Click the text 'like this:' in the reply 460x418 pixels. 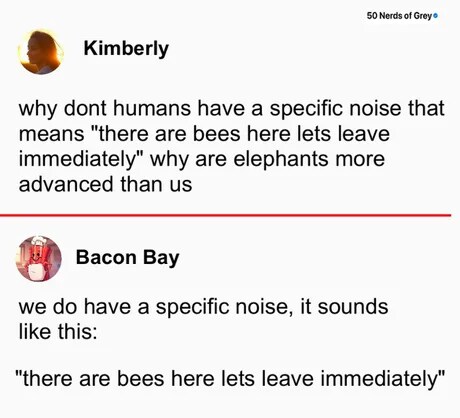coord(58,332)
